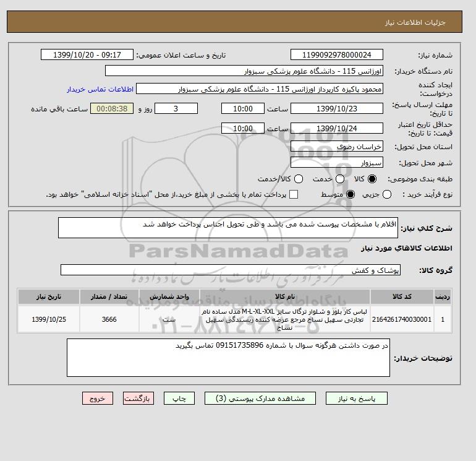Click the general need description text box
The width and height of the screenshot is (476, 461).
pyautogui.click(x=228, y=228)
